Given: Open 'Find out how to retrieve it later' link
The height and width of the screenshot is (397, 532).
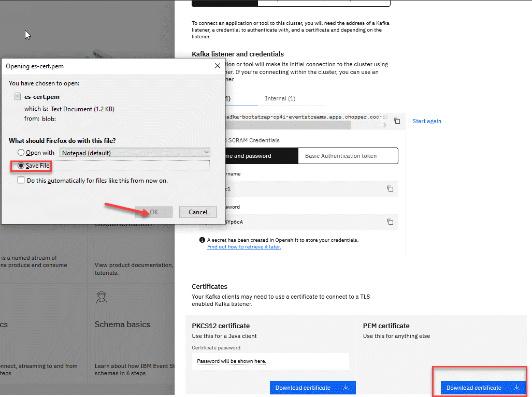Looking at the screenshot, I should (x=244, y=247).
